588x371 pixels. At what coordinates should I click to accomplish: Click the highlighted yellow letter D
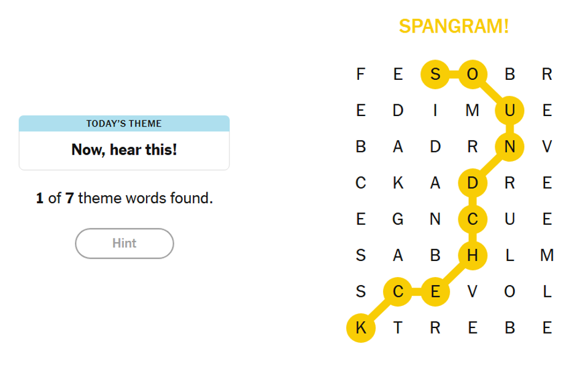coord(472,183)
